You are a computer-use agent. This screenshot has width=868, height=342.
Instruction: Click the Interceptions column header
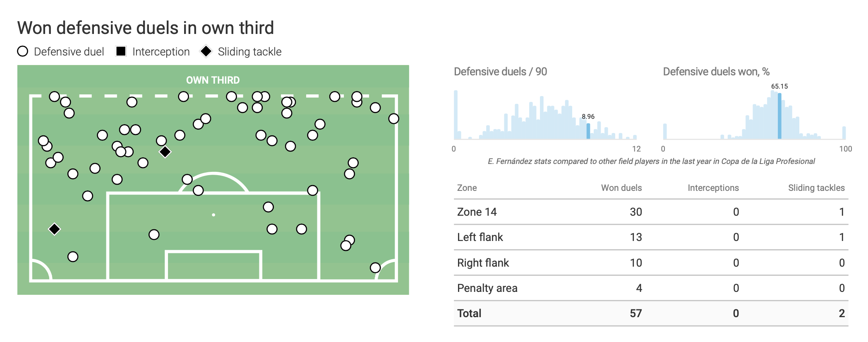(x=713, y=188)
